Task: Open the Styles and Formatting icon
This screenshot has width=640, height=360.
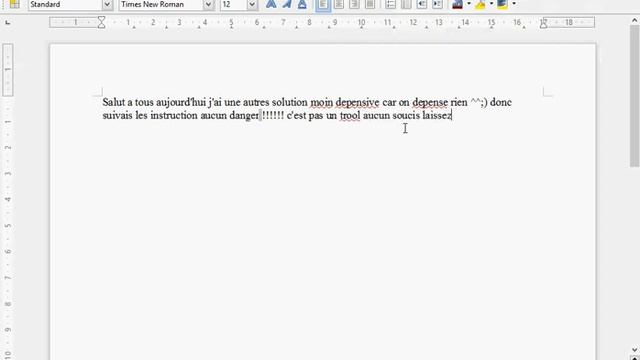Action: [14, 4]
